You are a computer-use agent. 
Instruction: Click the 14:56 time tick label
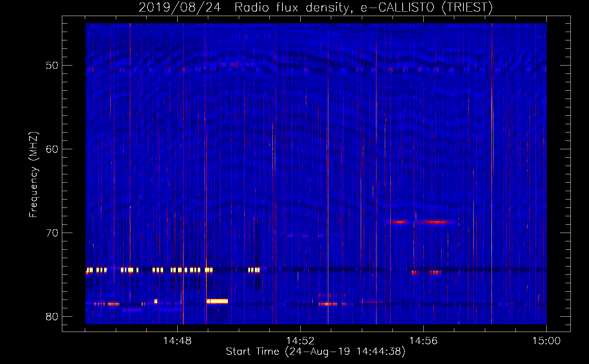(x=423, y=341)
